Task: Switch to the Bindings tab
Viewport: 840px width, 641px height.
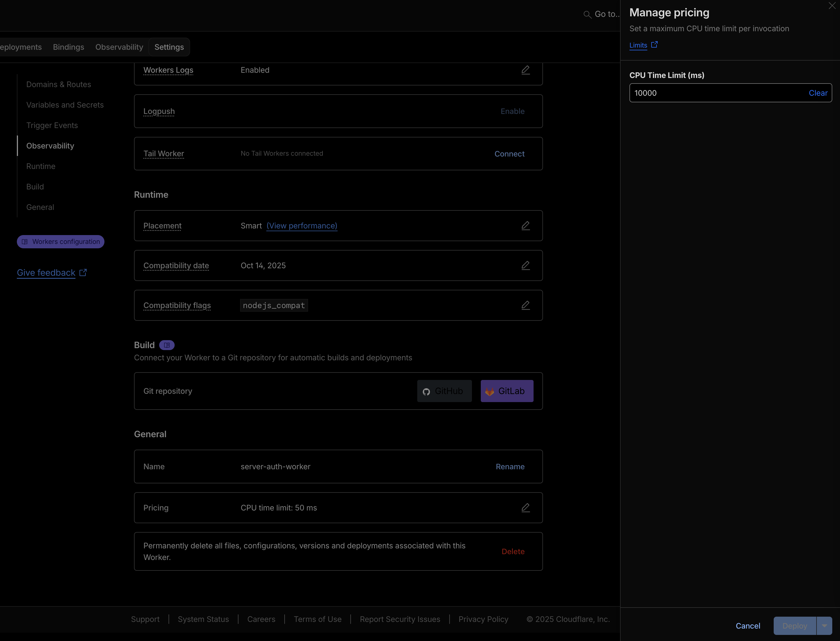Action: (68, 47)
